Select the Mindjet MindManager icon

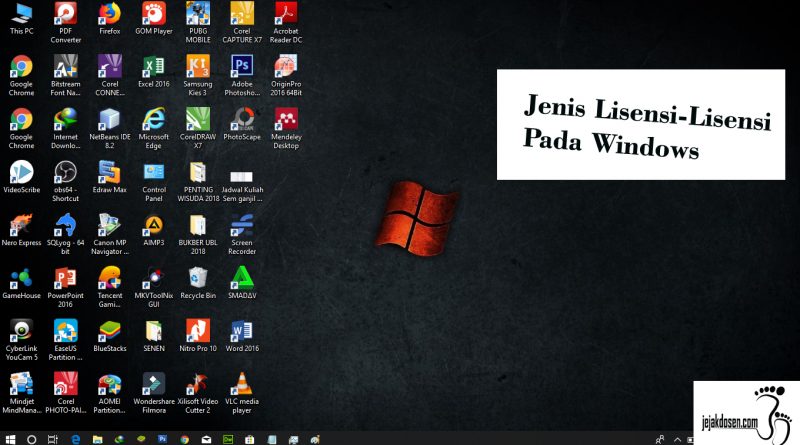pyautogui.click(x=21, y=393)
